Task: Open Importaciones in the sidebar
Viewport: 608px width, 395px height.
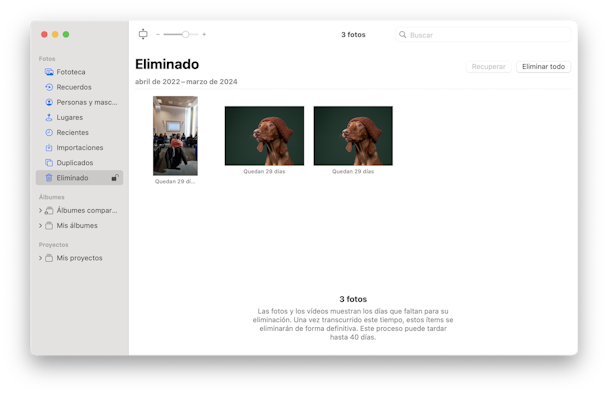Action: click(x=79, y=148)
